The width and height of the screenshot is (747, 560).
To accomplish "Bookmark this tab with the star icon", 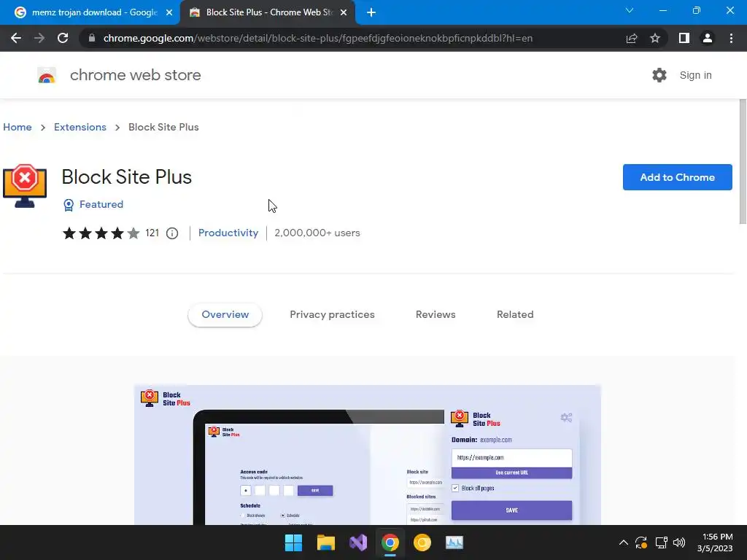I will point(655,38).
